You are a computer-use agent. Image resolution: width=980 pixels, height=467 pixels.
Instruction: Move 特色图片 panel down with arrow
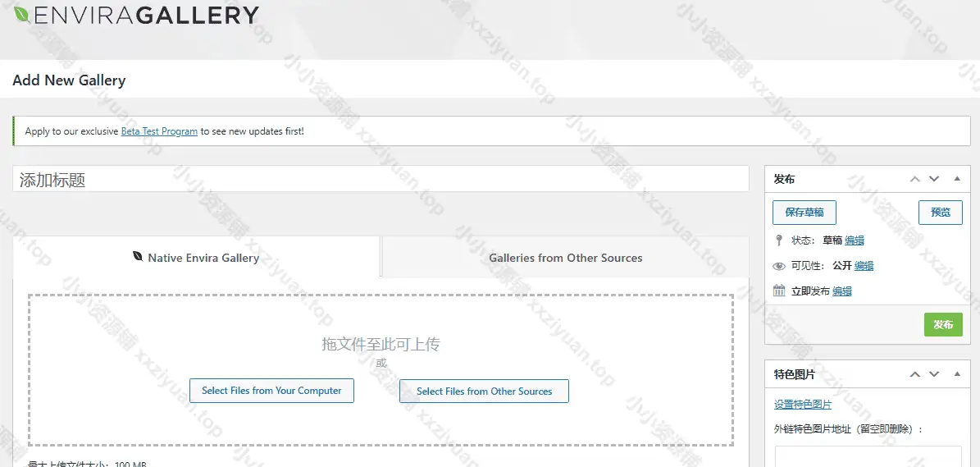click(934, 374)
